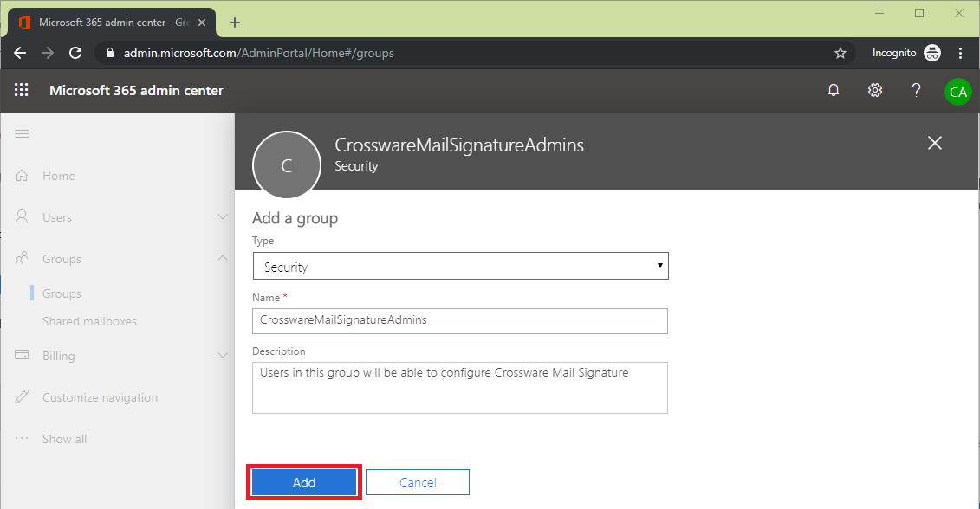Viewport: 980px width, 509px height.
Task: View site info via the lock icon
Action: pos(110,53)
